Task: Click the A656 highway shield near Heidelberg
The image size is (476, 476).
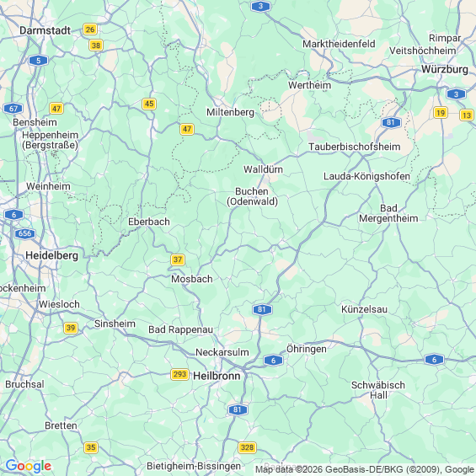Action: [x=25, y=233]
